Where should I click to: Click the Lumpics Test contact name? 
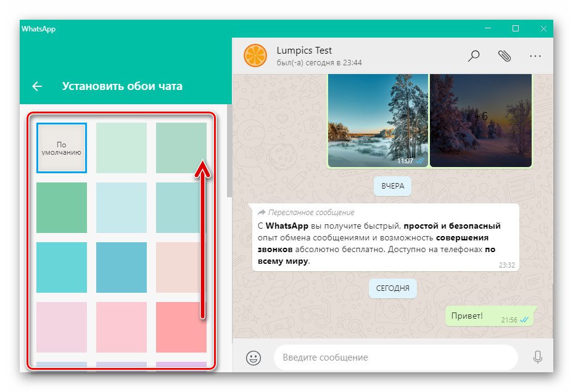(x=304, y=51)
